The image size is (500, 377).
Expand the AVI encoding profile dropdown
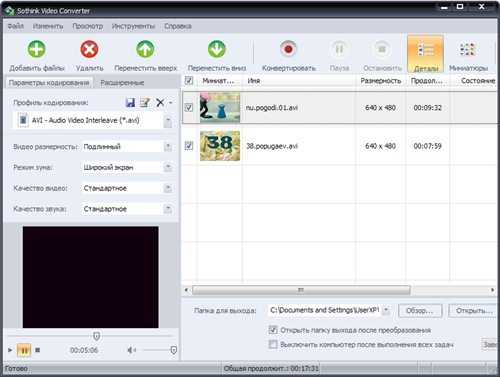[x=168, y=120]
